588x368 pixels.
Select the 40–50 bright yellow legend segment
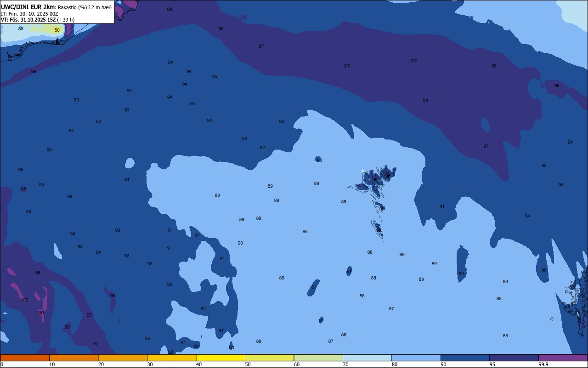coord(220,357)
